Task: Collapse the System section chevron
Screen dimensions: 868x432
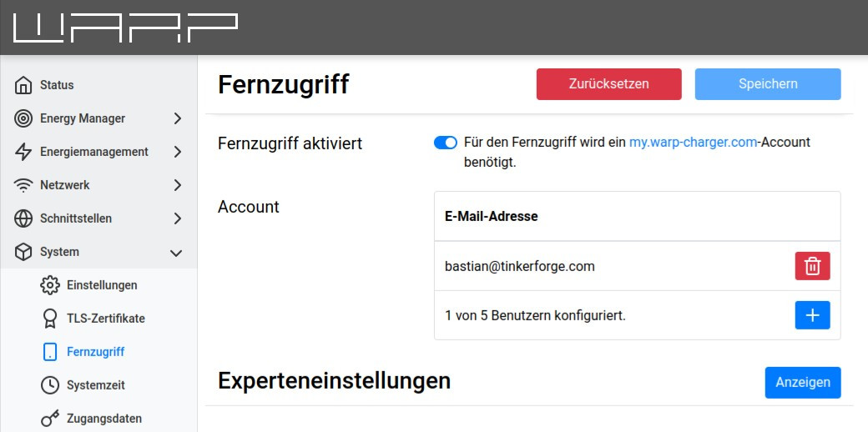Action: pos(176,252)
